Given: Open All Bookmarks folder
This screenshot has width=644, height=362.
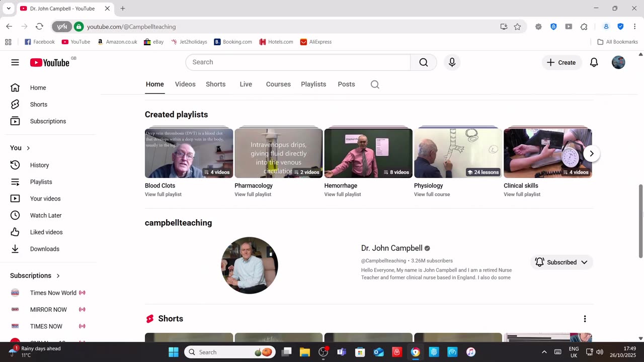Looking at the screenshot, I should [x=617, y=42].
